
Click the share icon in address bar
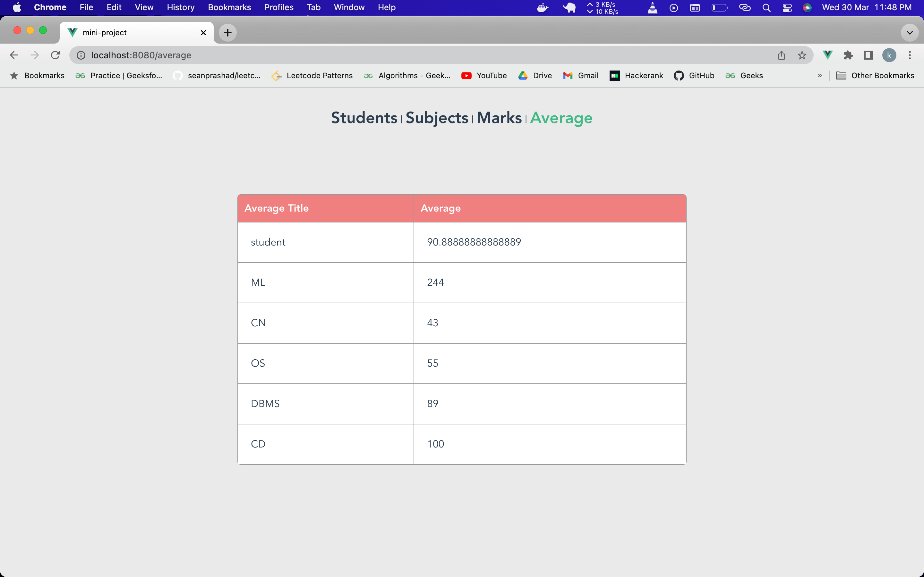pyautogui.click(x=781, y=55)
